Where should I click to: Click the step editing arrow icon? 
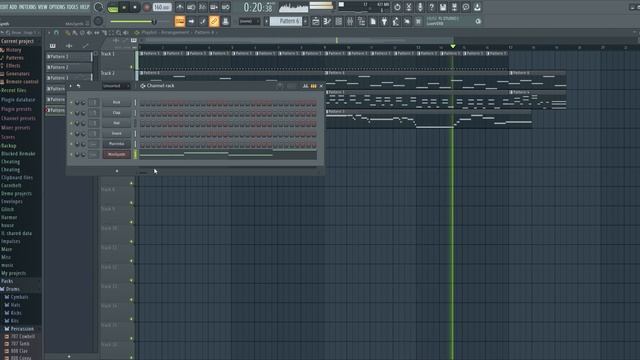coord(191,21)
